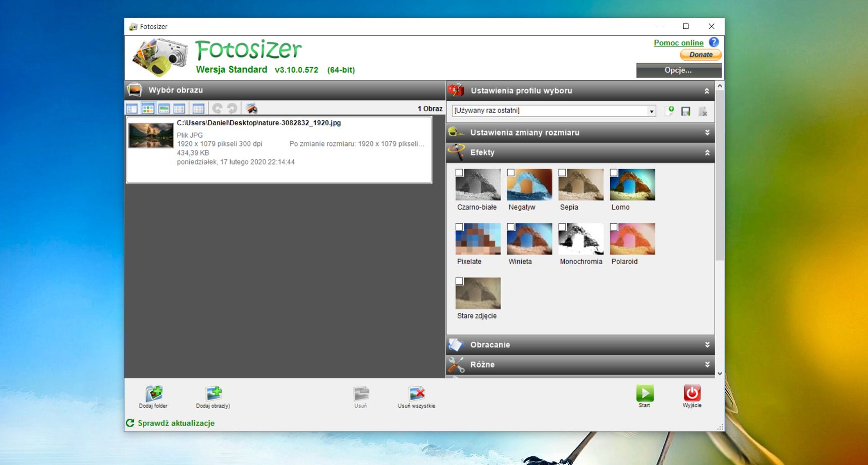This screenshot has height=465, width=868.
Task: Click the Ustawienia zmiany rozmiaru header title
Action: pos(525,132)
